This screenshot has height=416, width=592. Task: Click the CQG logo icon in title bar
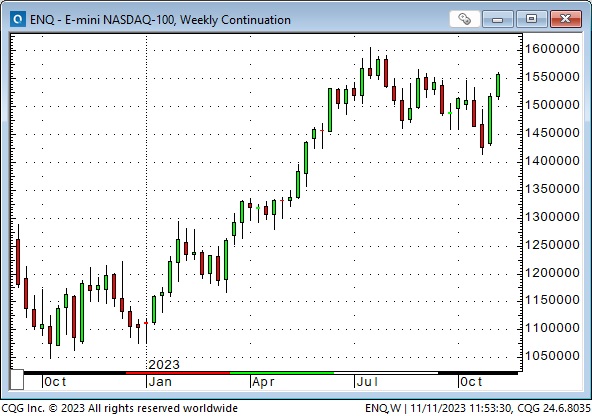18,19
